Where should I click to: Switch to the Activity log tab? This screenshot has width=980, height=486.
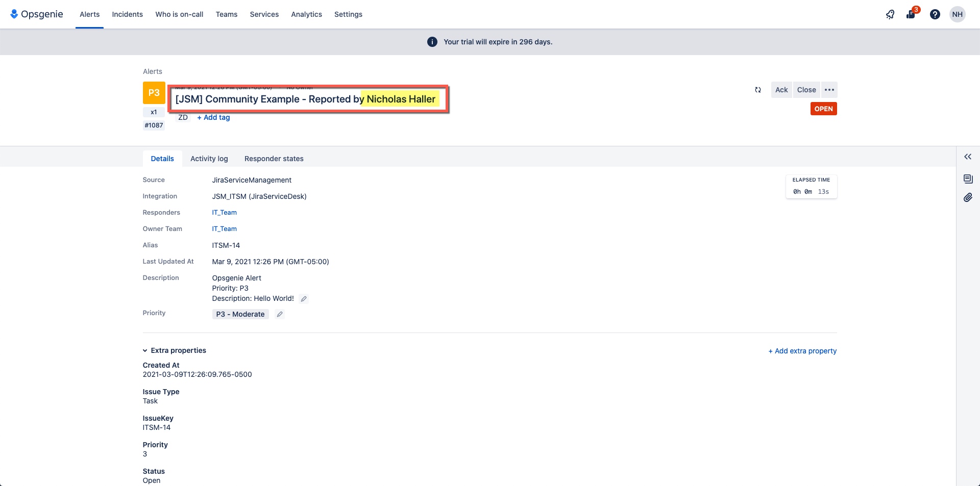pyautogui.click(x=209, y=159)
